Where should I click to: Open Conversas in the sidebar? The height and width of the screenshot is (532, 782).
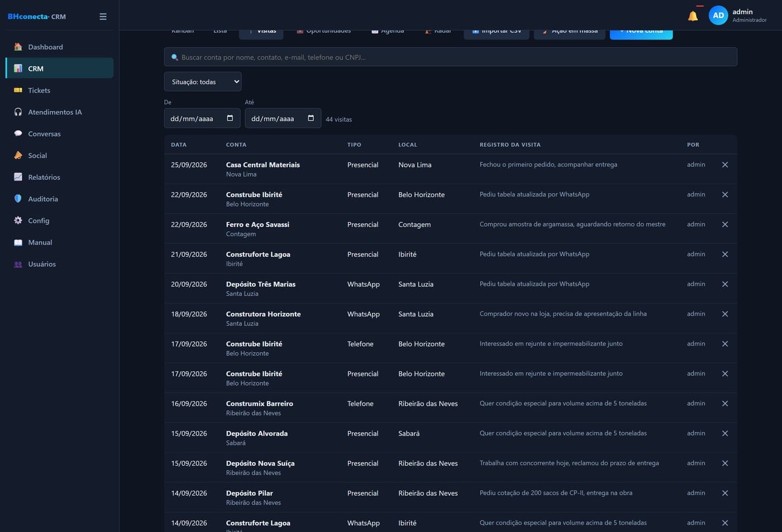coord(59,134)
